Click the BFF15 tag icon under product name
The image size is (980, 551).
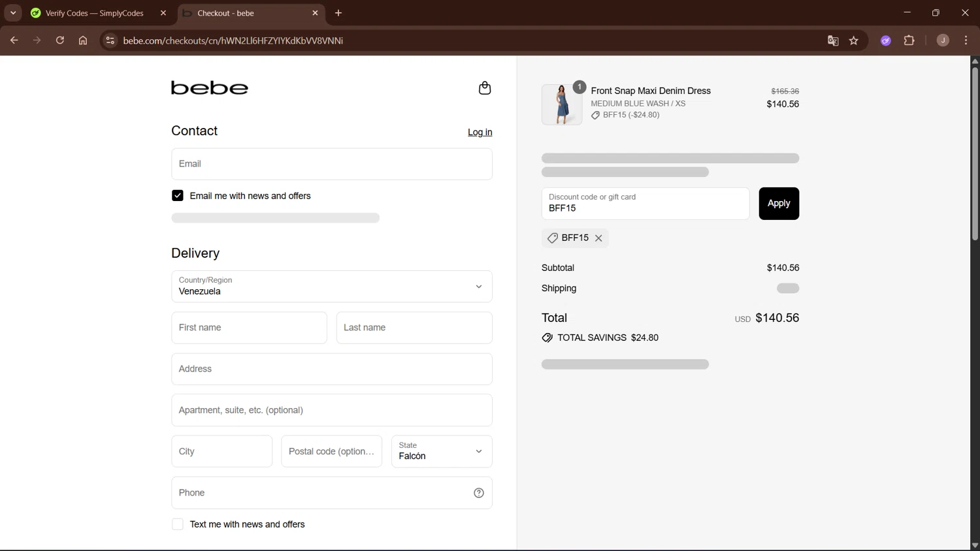point(595,116)
